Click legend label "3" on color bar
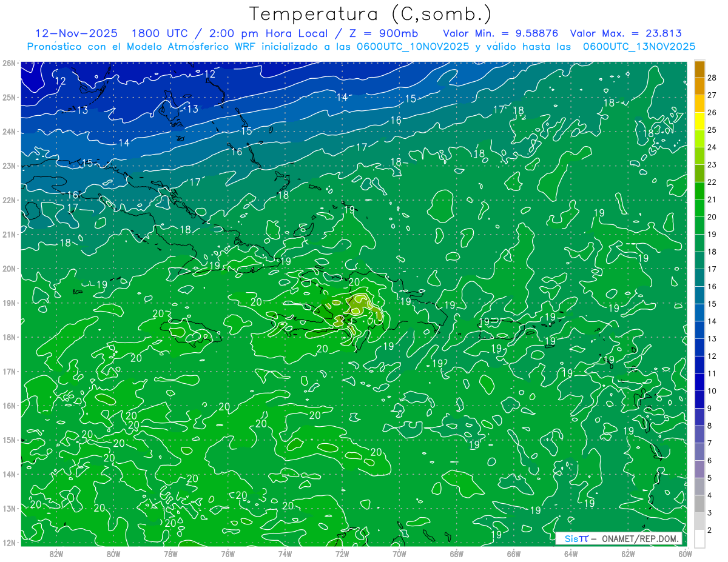 click(710, 512)
